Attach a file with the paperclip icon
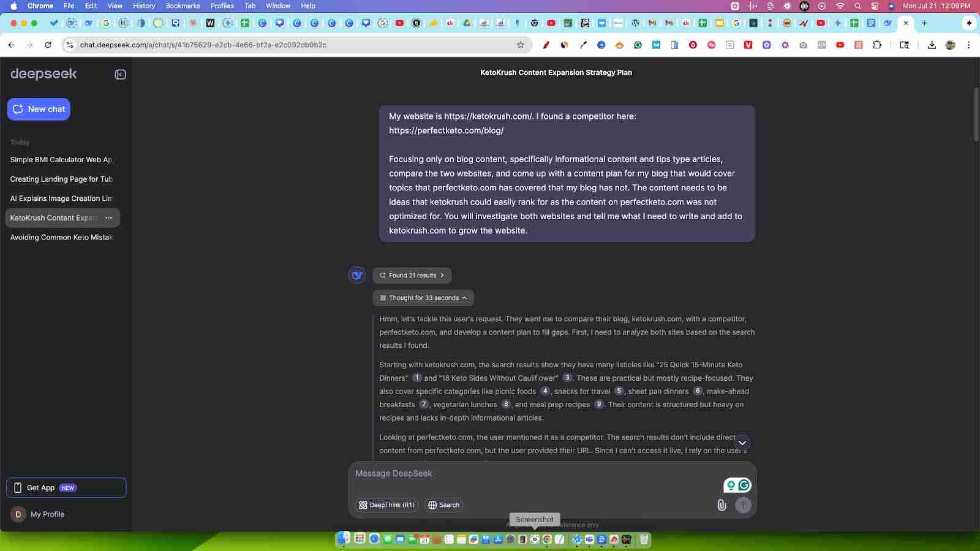The height and width of the screenshot is (551, 980). point(722,504)
